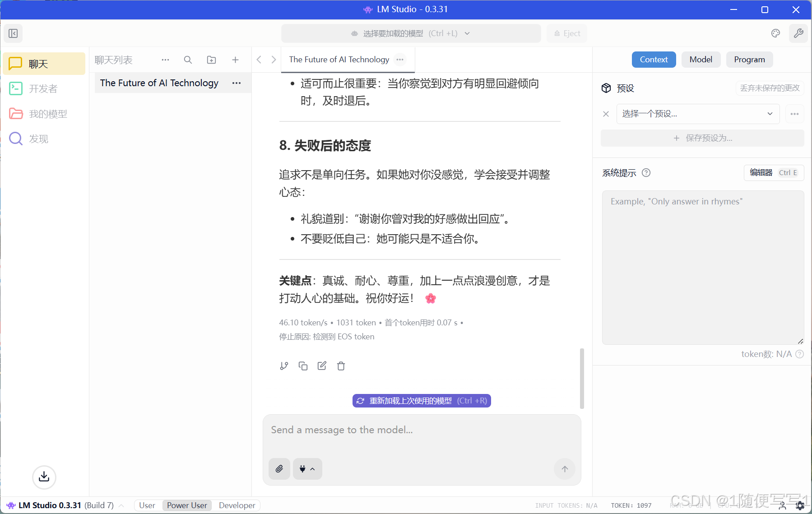812x514 pixels.
Task: Collapse the left sidebar
Action: 13,33
